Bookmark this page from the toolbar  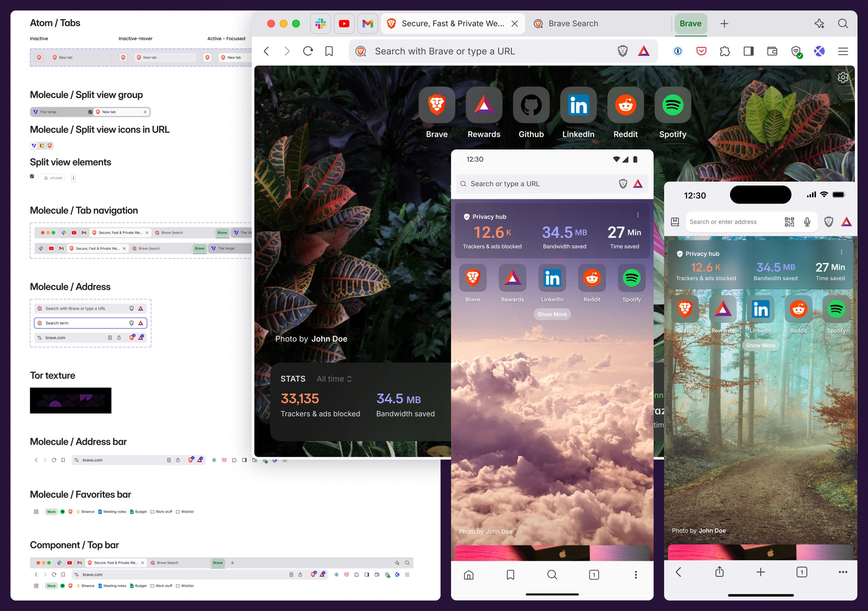(x=329, y=51)
